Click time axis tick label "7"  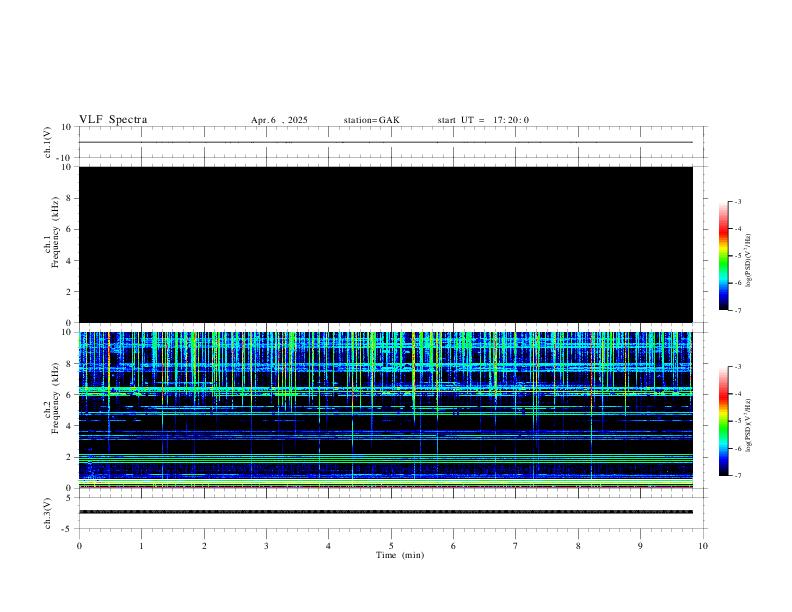(x=516, y=546)
